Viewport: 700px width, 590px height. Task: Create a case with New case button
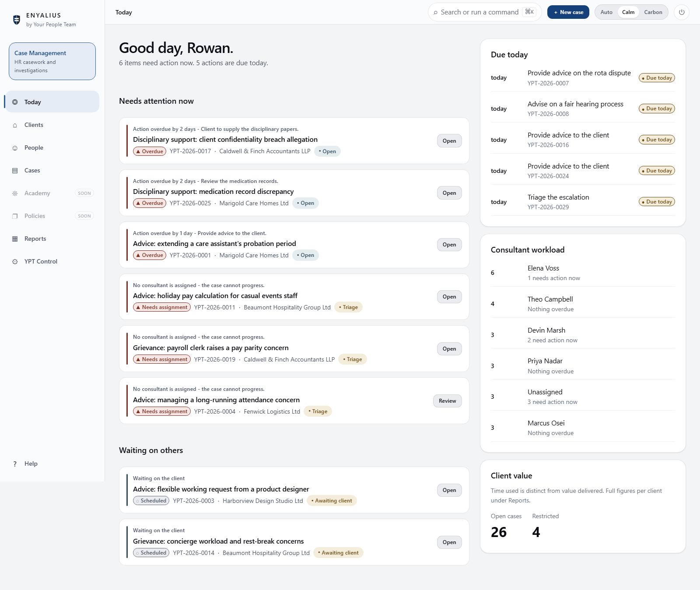point(568,12)
